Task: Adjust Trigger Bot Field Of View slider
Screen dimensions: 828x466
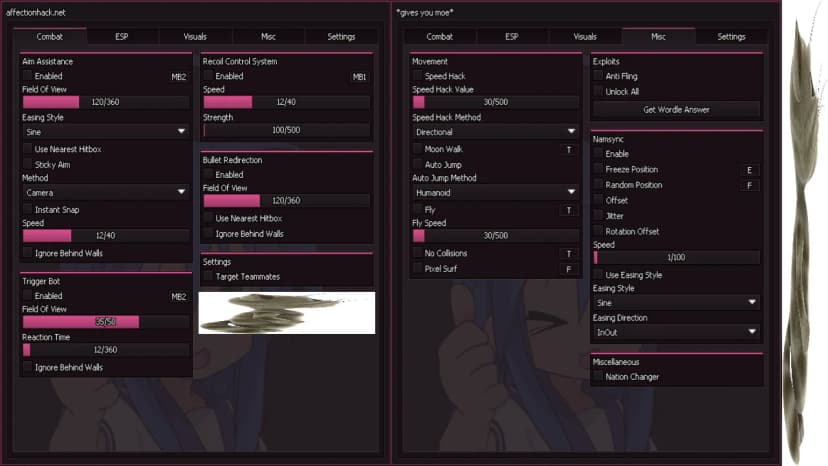Action: [x=106, y=322]
